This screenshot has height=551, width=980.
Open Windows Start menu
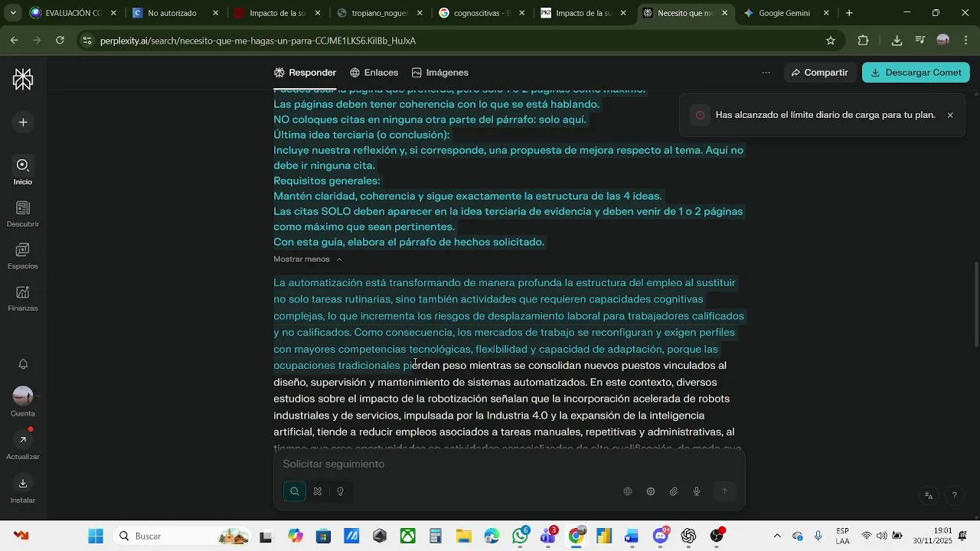pos(96,536)
